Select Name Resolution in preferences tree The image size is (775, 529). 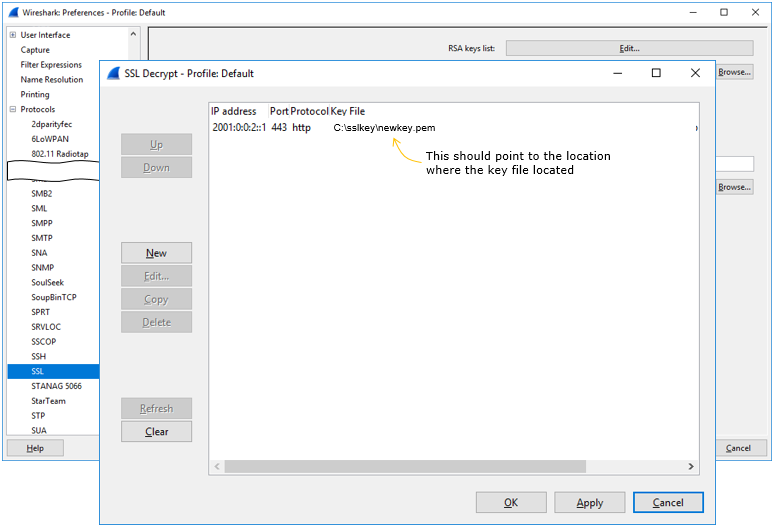pyautogui.click(x=51, y=80)
